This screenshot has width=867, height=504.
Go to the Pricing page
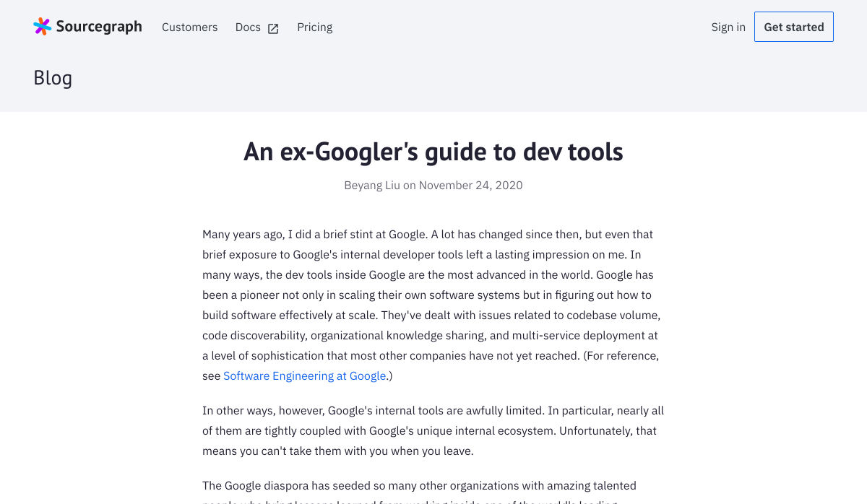click(x=315, y=27)
